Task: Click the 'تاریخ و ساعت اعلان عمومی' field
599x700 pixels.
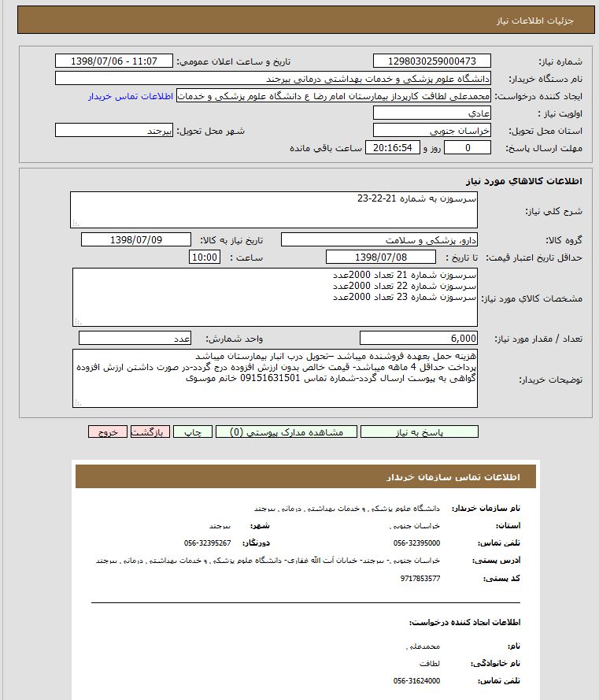Action: click(x=115, y=61)
